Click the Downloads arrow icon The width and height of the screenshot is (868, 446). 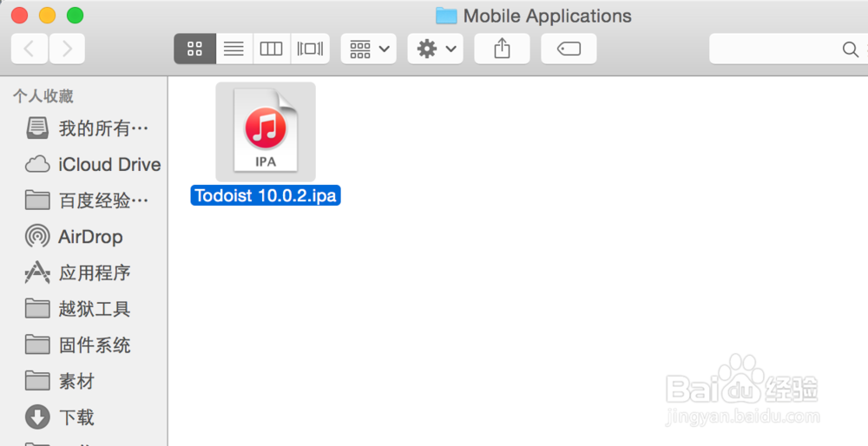click(x=37, y=416)
